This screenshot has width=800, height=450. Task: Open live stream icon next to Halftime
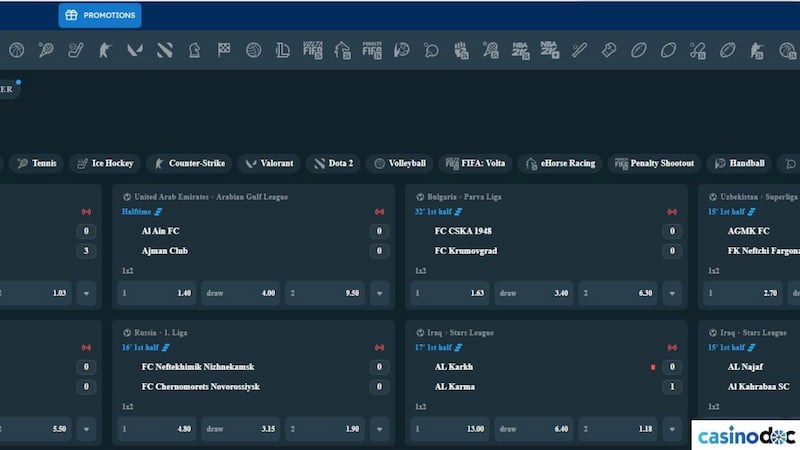159,212
